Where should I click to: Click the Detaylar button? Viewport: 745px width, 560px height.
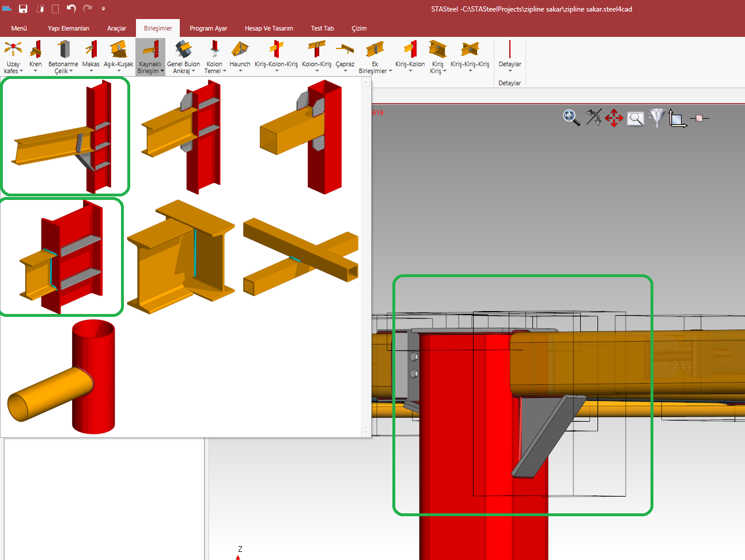click(x=510, y=56)
